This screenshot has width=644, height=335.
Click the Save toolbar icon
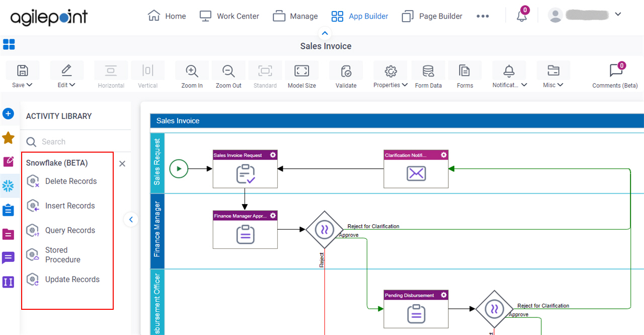coord(22,71)
